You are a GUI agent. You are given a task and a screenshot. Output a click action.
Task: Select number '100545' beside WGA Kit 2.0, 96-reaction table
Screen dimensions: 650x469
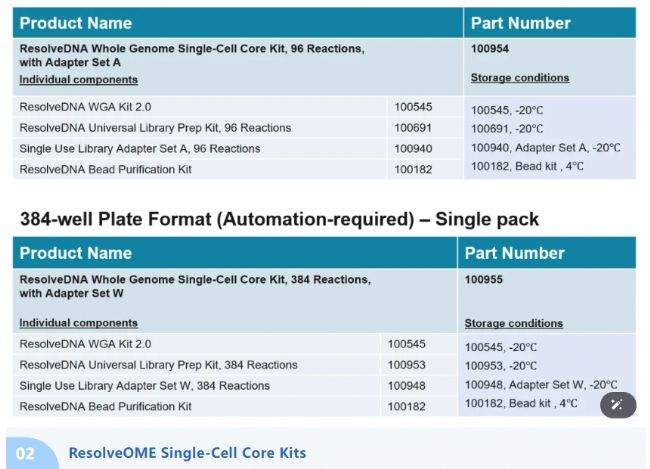(x=413, y=107)
